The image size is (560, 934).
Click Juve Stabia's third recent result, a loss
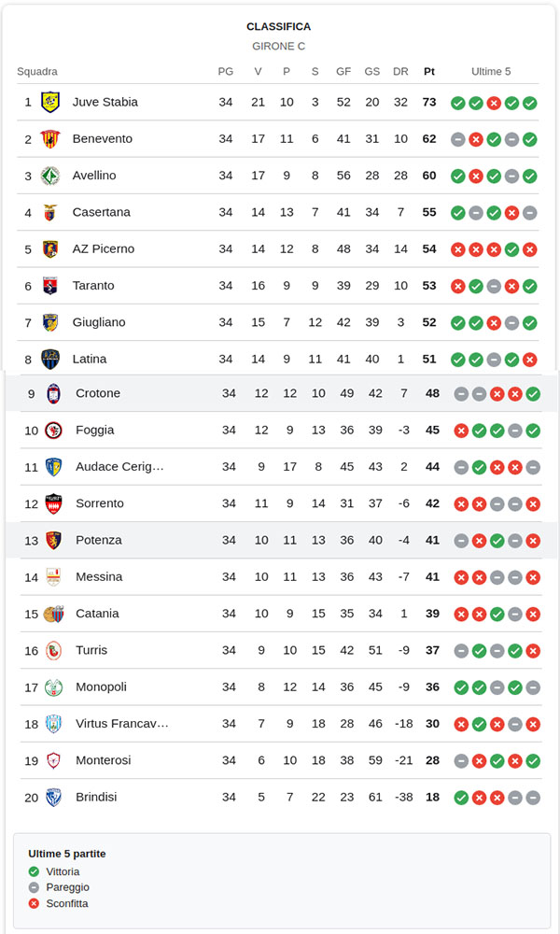[494, 103]
